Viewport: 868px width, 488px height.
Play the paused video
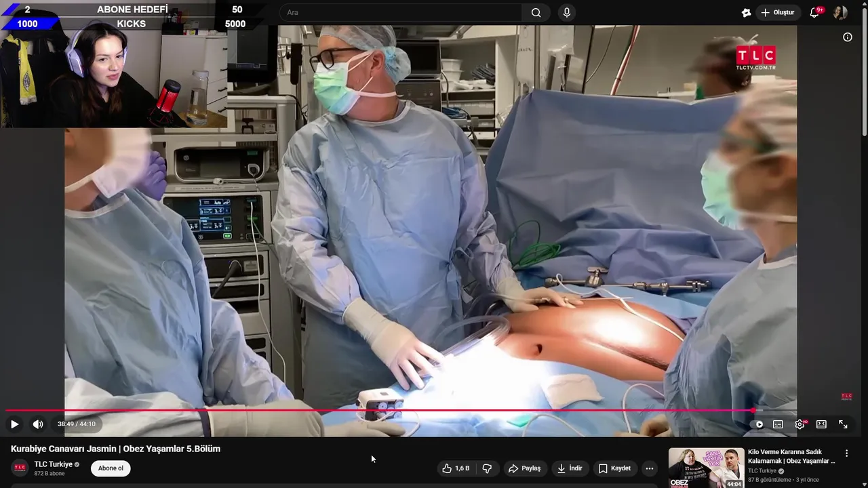(14, 424)
